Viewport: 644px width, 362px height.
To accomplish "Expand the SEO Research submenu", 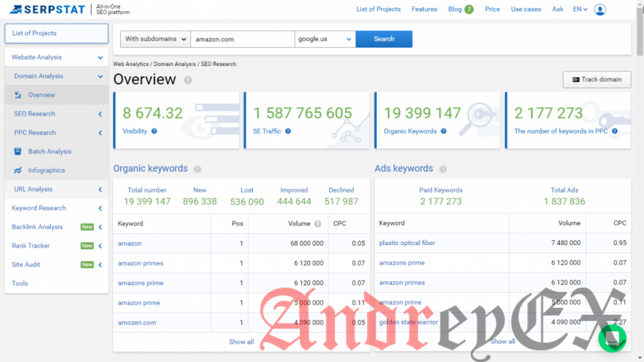I will click(100, 114).
